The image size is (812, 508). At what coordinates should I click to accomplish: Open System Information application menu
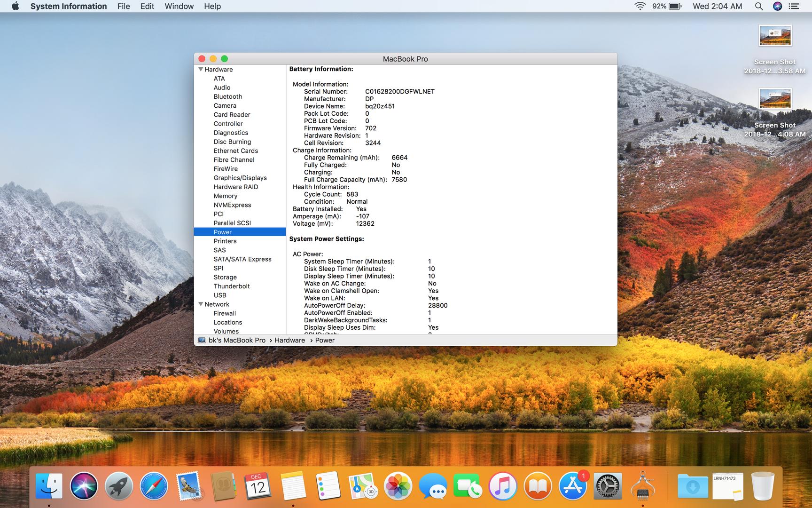(69, 6)
